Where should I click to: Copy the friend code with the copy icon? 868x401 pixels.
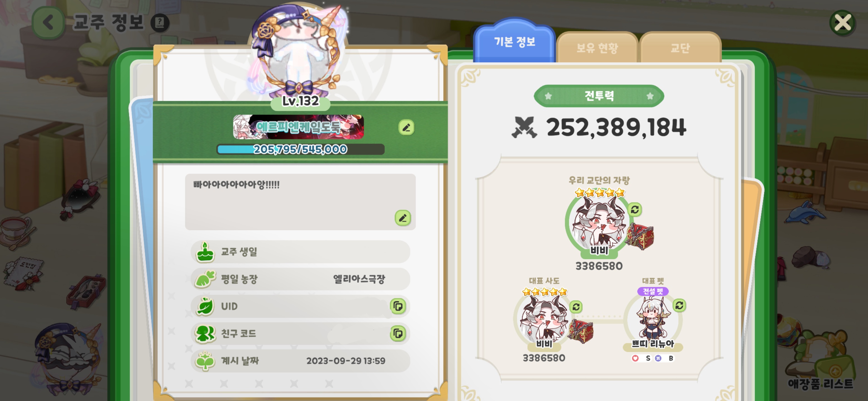point(398,334)
